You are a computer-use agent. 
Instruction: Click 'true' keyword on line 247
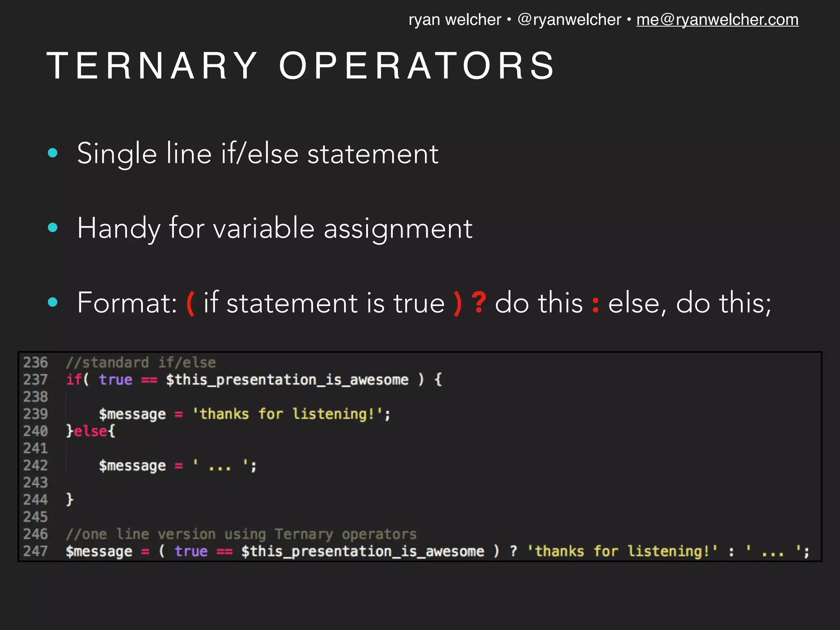(191, 551)
